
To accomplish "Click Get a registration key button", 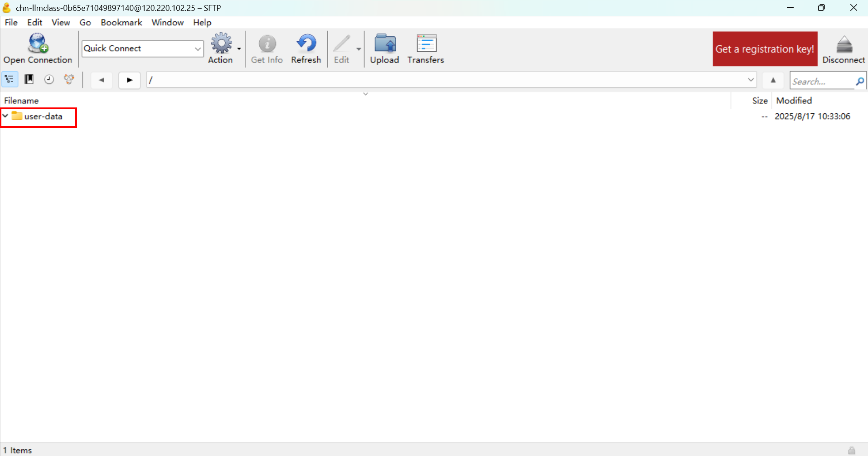I will click(x=765, y=49).
